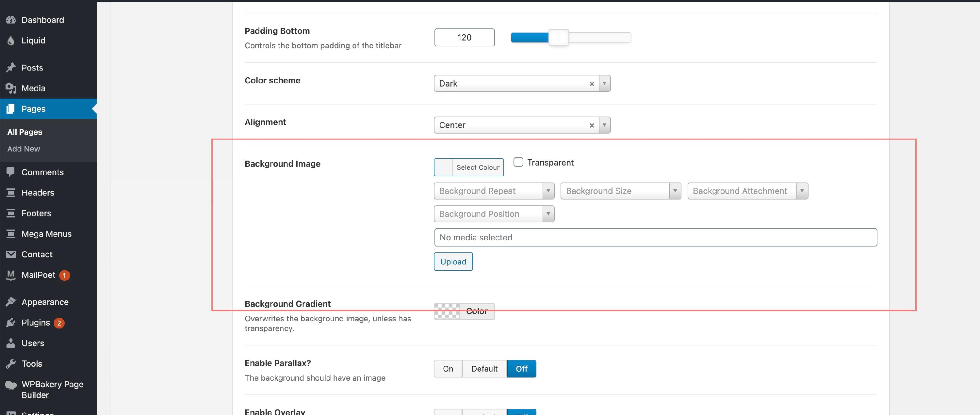Click the Padding Bottom value field
This screenshot has width=980, height=415.
pyautogui.click(x=464, y=37)
